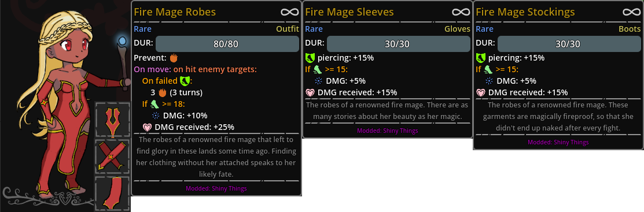The width and height of the screenshot is (644, 212).
Task: Click infinity symbol on Fire Mage Stockings card
Action: tap(632, 12)
